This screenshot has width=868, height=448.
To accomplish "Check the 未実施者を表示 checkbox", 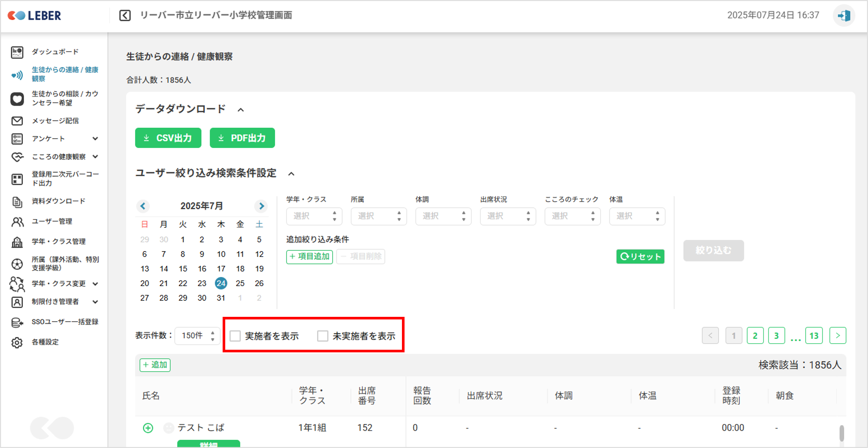I will point(323,336).
